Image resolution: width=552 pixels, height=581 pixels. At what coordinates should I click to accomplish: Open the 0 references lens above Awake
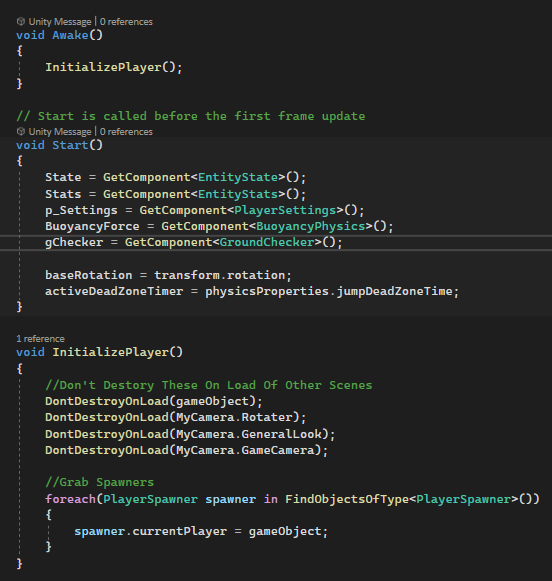pos(126,22)
